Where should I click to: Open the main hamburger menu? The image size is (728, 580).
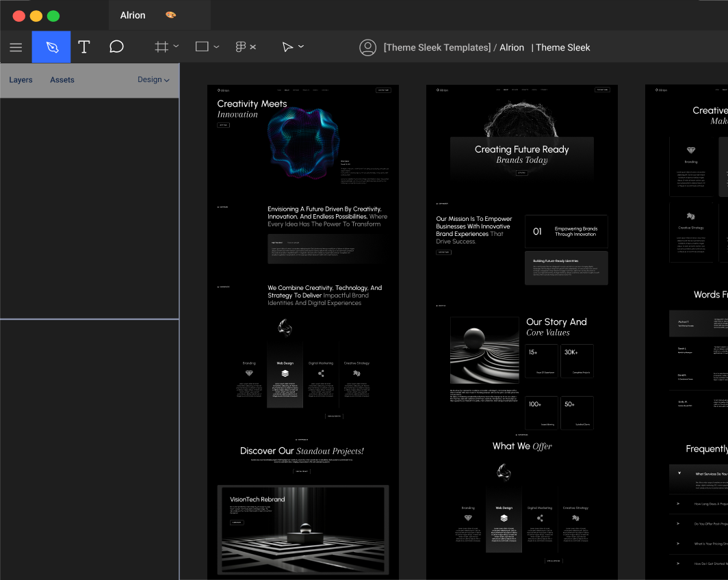16,47
